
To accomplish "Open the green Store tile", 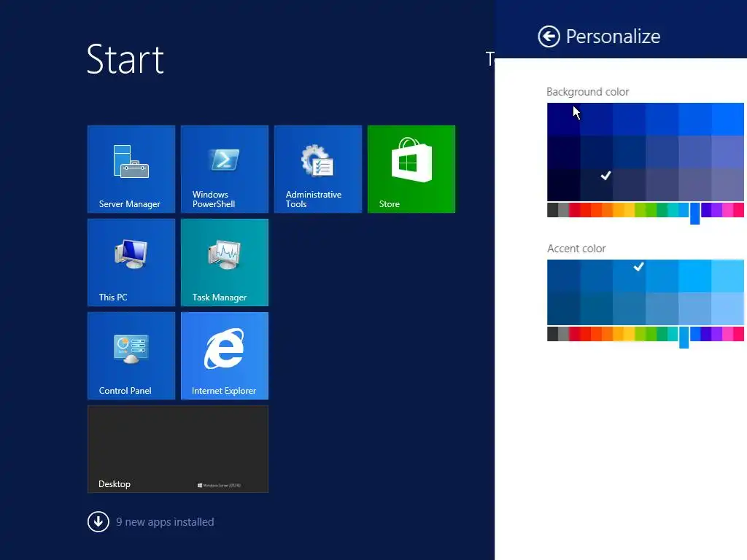I will [x=411, y=169].
